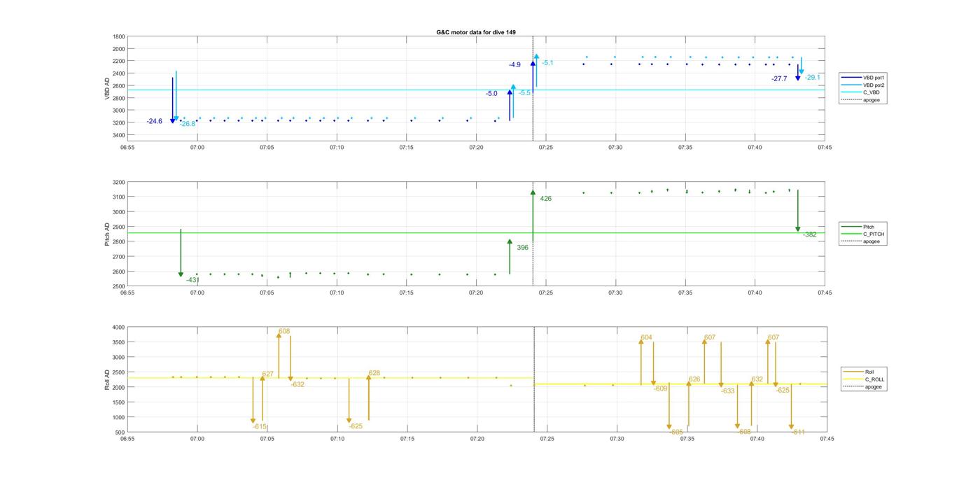Click the 07:45 time tick under Pitch plot
This screenshot has width=980, height=485.
point(824,293)
